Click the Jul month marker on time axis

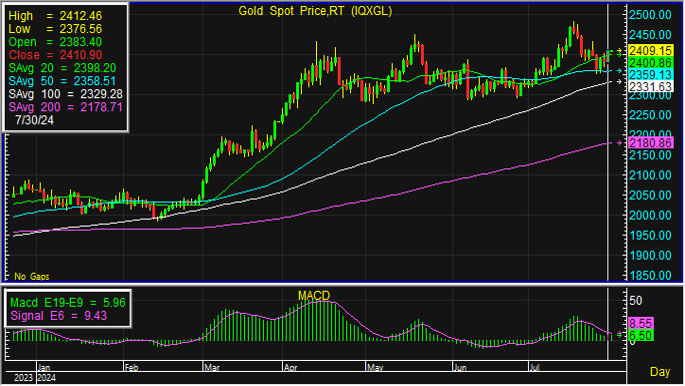(534, 368)
